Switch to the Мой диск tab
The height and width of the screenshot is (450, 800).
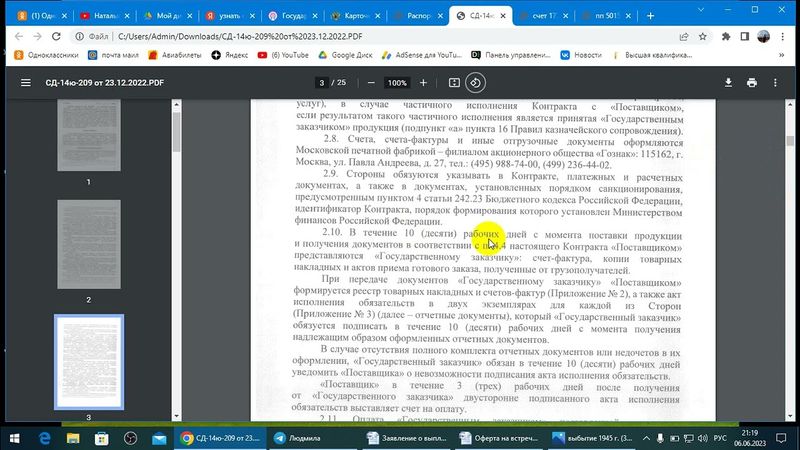click(x=167, y=16)
